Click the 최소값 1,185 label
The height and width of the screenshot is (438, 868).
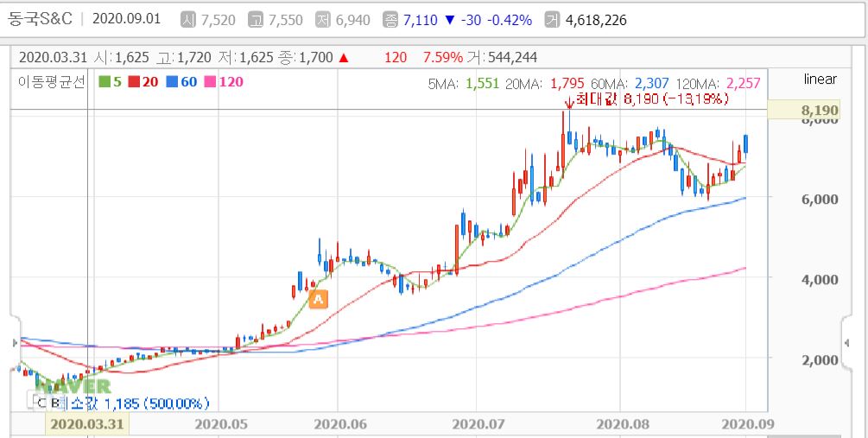pyautogui.click(x=137, y=403)
